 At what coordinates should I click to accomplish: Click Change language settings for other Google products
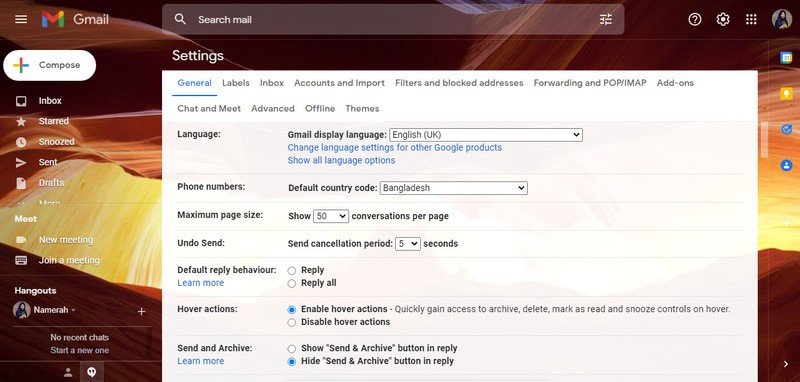pyautogui.click(x=394, y=148)
